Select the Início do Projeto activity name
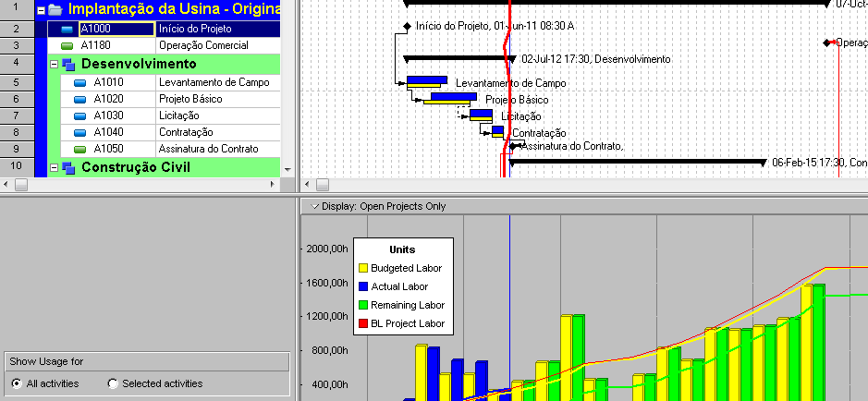 point(195,29)
